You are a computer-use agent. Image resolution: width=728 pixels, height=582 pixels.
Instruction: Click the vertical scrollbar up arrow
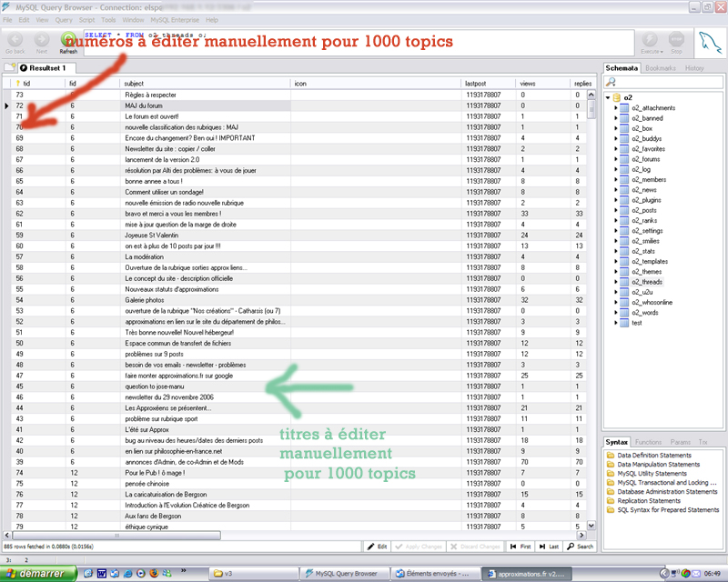(591, 95)
